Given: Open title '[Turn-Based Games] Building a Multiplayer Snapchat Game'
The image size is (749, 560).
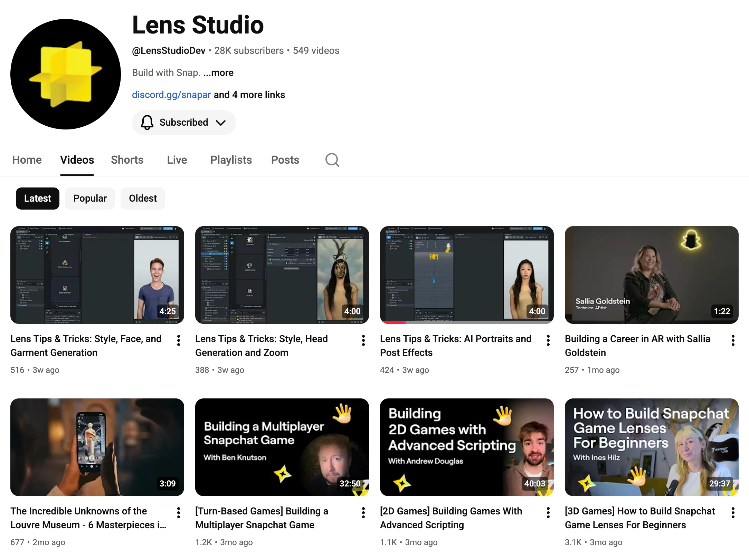Looking at the screenshot, I should click(262, 518).
